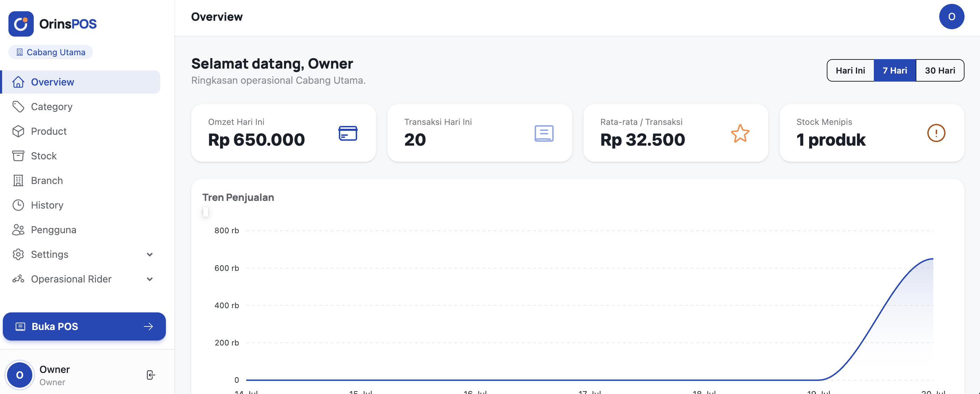980x394 pixels.
Task: Open the Stock menu item
Action: tap(80, 156)
